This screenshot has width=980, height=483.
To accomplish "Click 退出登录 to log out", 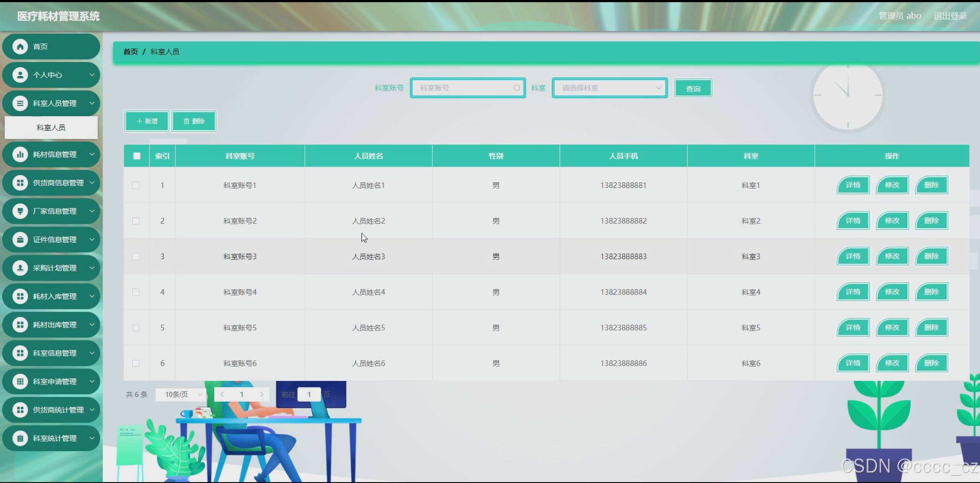I will click(x=950, y=16).
